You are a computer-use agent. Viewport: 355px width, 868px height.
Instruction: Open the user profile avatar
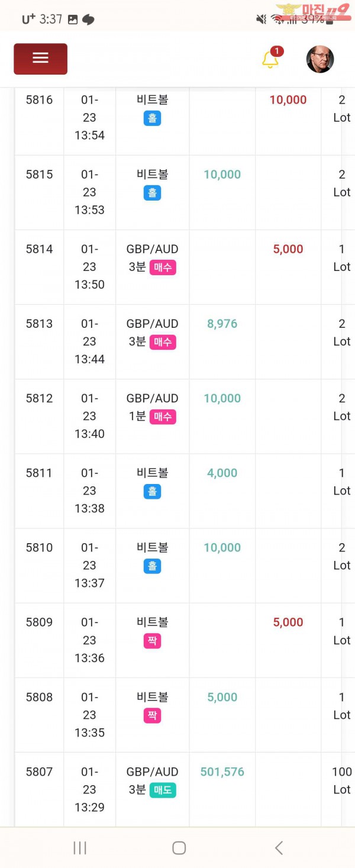pyautogui.click(x=320, y=59)
